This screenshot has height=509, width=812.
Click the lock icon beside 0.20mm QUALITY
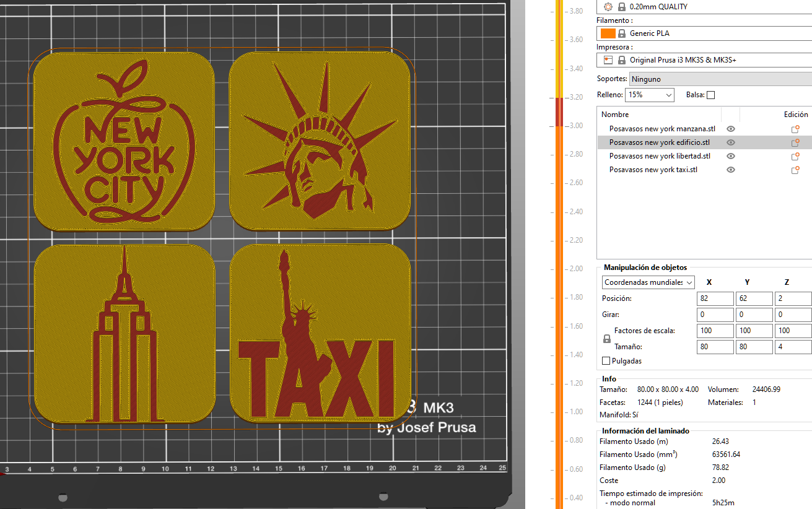[621, 7]
